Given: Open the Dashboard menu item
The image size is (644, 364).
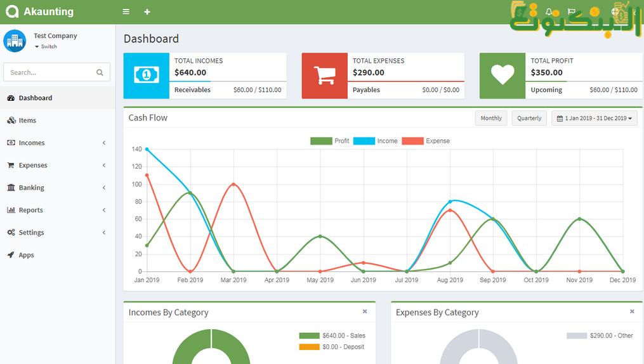Looking at the screenshot, I should coord(58,98).
